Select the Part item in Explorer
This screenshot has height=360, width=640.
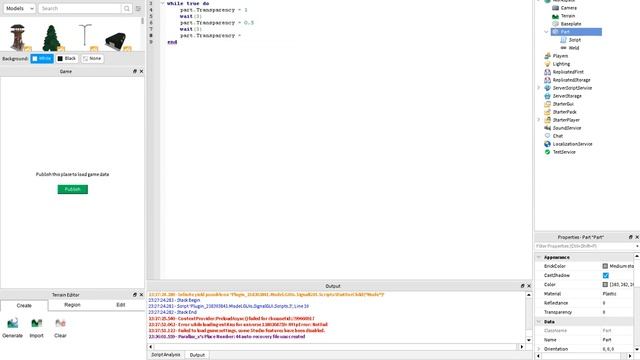coord(576,32)
